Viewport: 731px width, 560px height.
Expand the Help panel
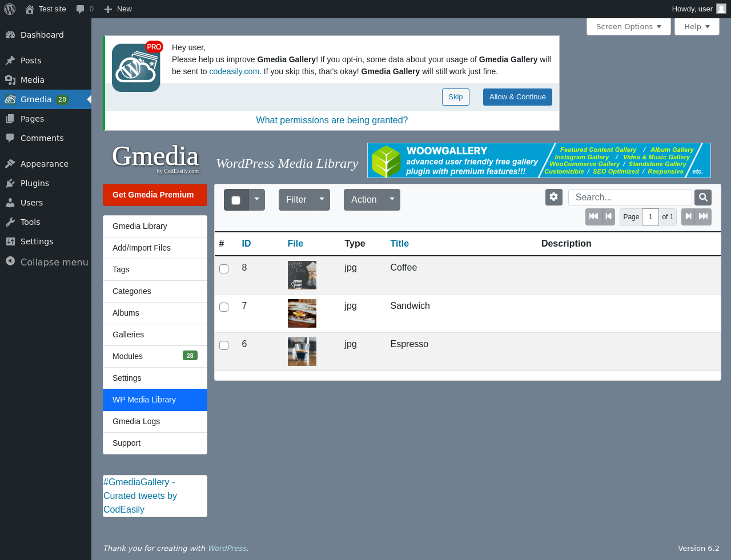(697, 27)
